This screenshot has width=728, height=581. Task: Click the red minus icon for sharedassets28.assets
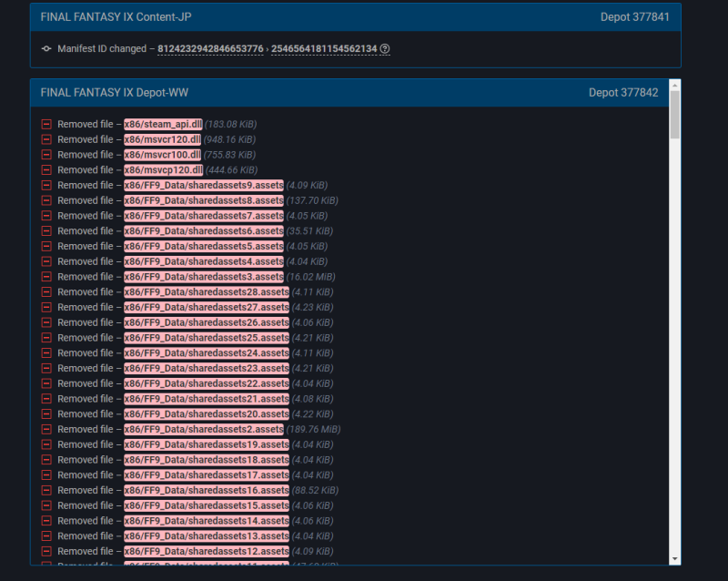[x=46, y=292]
